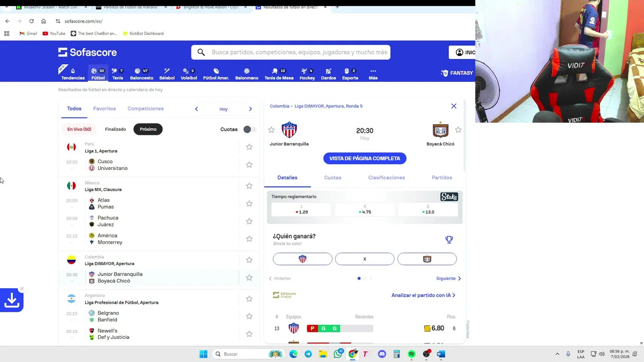Open the Béisbol sport section
The height and width of the screenshot is (362, 644).
click(167, 74)
